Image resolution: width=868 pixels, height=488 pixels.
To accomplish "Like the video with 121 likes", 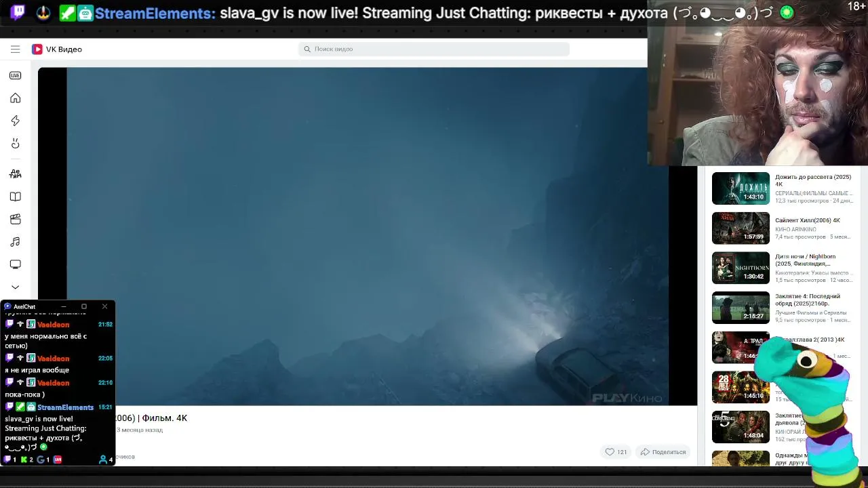I will click(616, 452).
